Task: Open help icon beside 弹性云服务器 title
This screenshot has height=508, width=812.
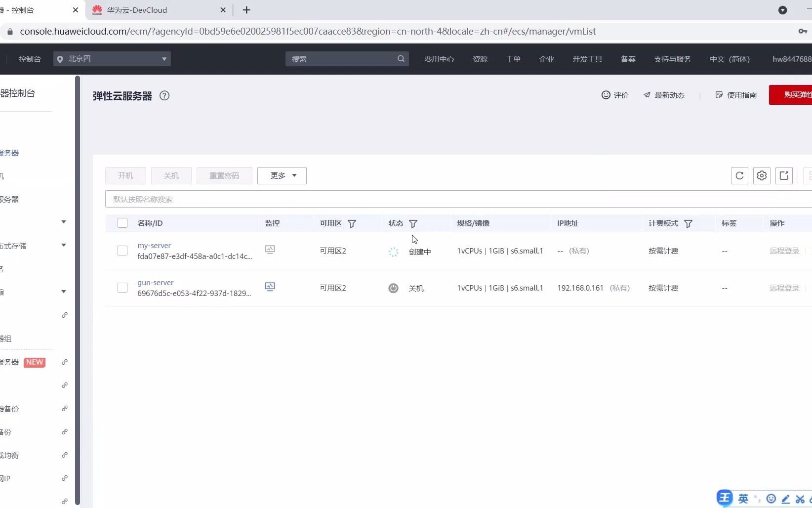Action: [164, 96]
